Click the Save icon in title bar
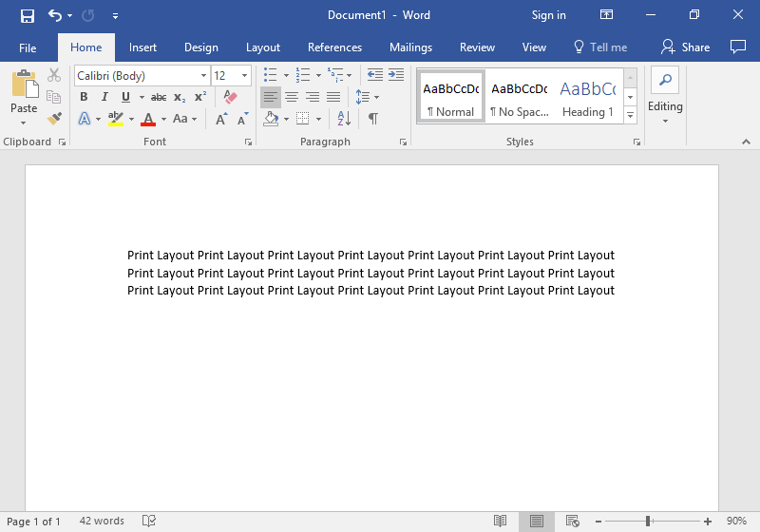 pyautogui.click(x=28, y=15)
